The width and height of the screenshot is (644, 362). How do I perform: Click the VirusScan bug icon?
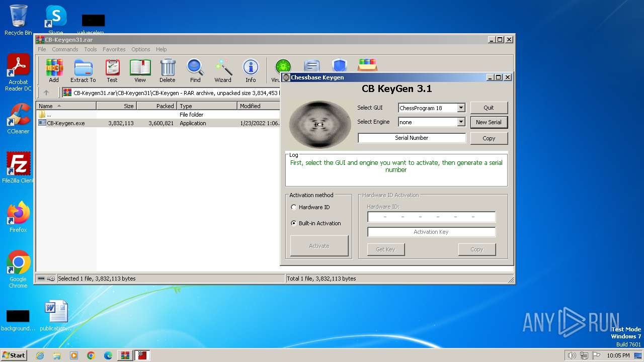[x=282, y=66]
